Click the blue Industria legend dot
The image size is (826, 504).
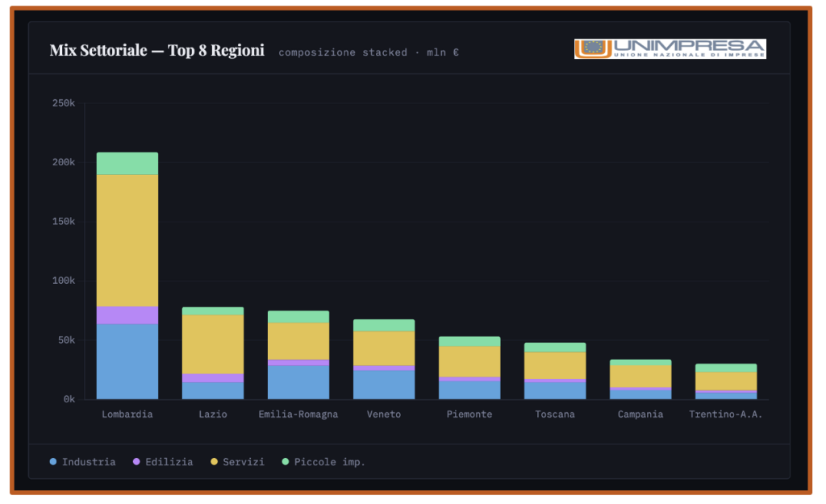(53, 462)
